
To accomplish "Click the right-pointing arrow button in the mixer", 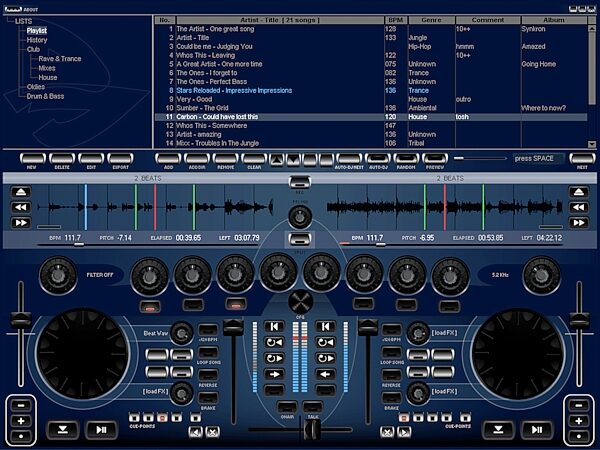I will (x=274, y=374).
